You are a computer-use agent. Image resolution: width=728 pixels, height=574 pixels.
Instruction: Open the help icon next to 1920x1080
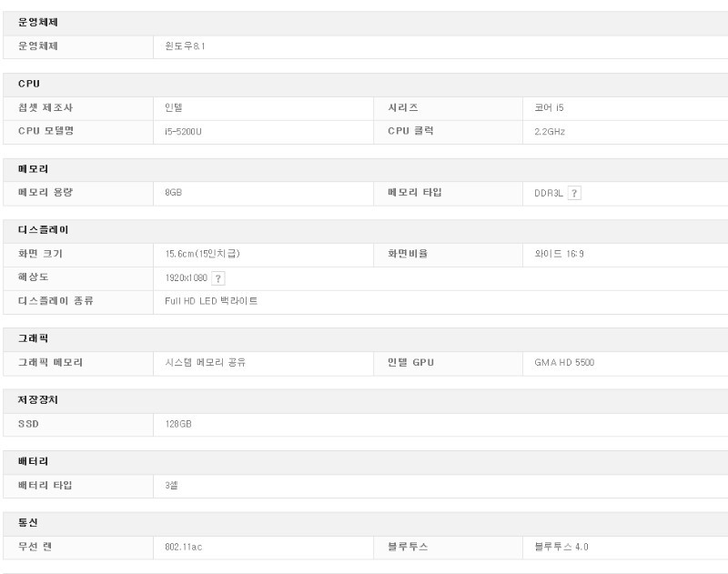pyautogui.click(x=218, y=278)
